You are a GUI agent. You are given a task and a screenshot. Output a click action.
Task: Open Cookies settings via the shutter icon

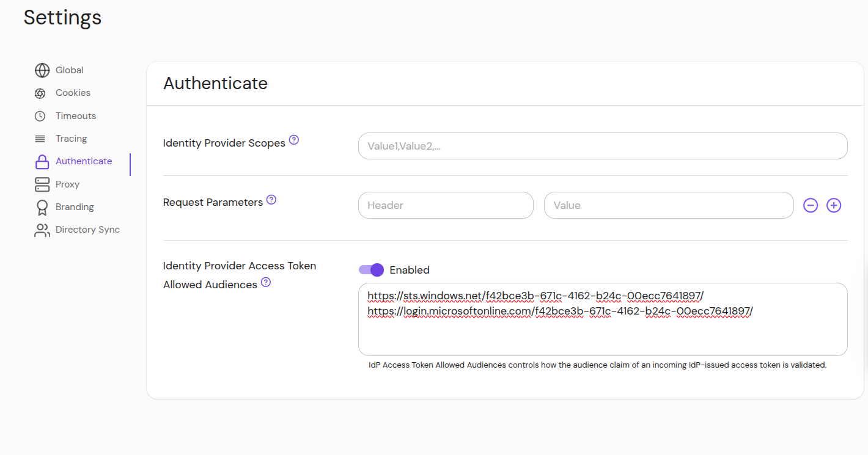pos(42,93)
